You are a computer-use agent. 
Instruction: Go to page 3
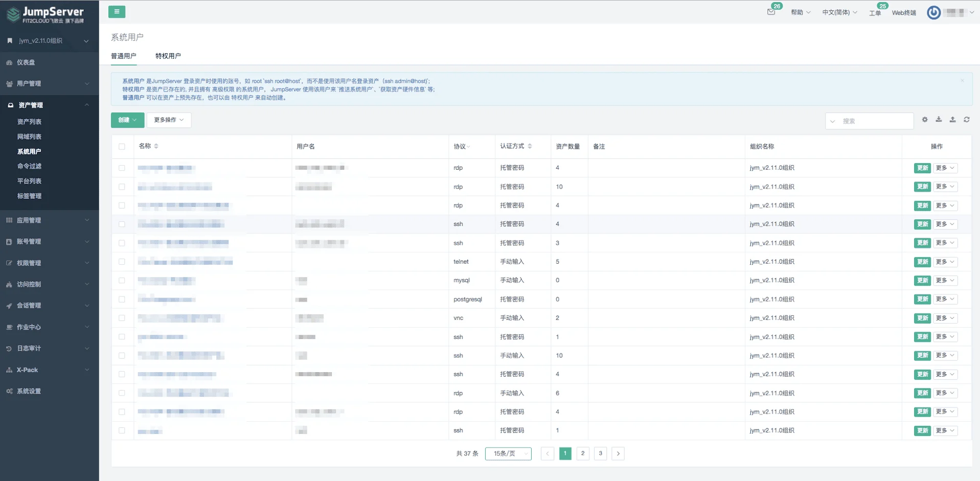point(601,453)
